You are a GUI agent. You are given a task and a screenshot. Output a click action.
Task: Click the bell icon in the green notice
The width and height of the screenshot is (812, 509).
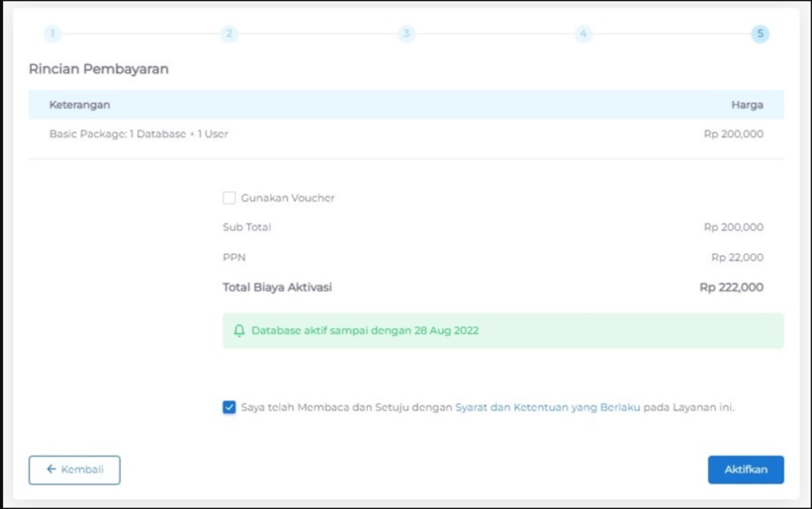pos(239,331)
